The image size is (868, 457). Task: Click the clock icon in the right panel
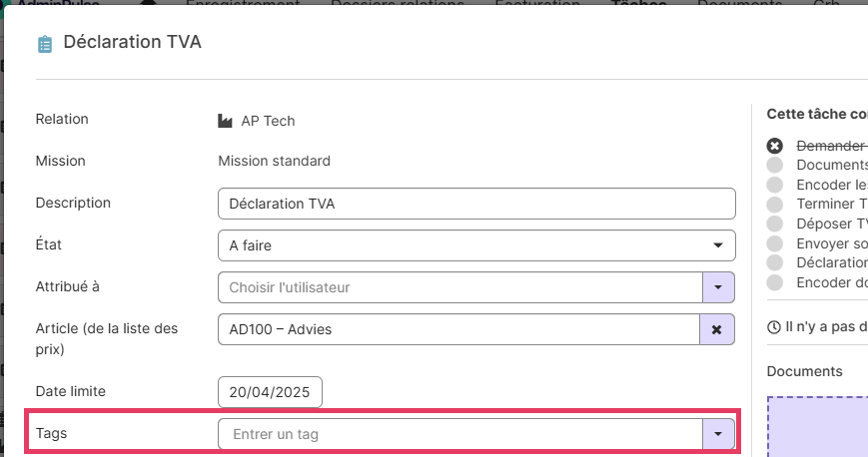pyautogui.click(x=774, y=326)
